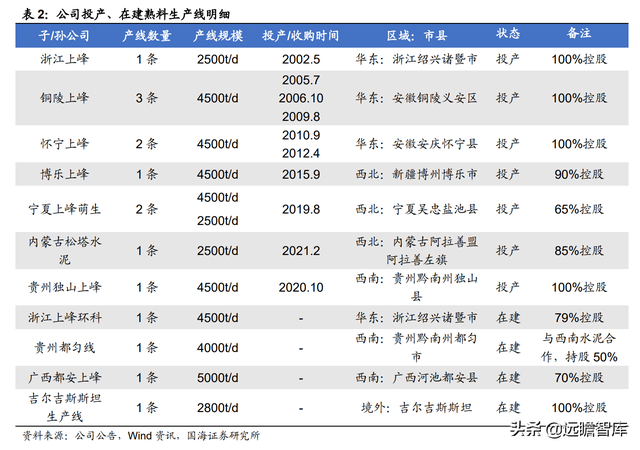
Task: Select the 华东：安徽铜陵义安区 cell
Action: (x=416, y=98)
